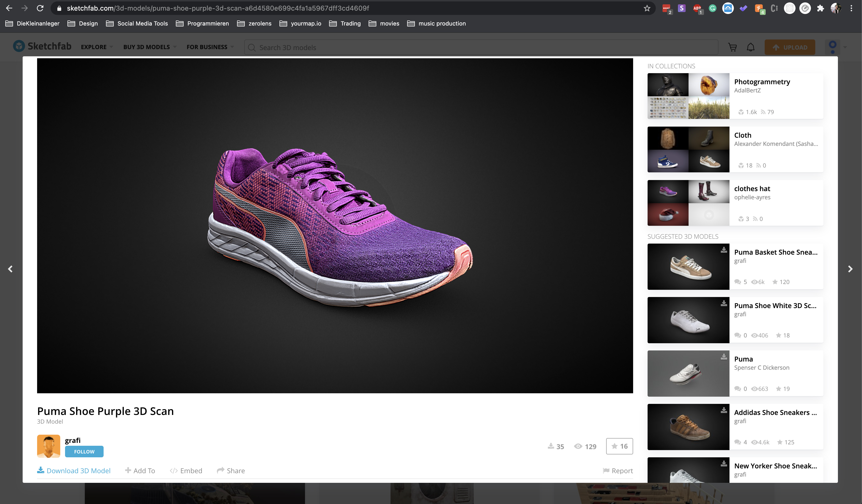Image resolution: width=862 pixels, height=504 pixels.
Task: Click Download 3D Model link
Action: [74, 471]
